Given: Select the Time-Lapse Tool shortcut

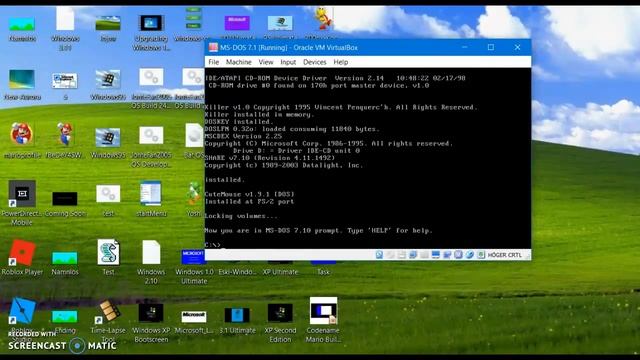Looking at the screenshot, I should pos(108,321).
